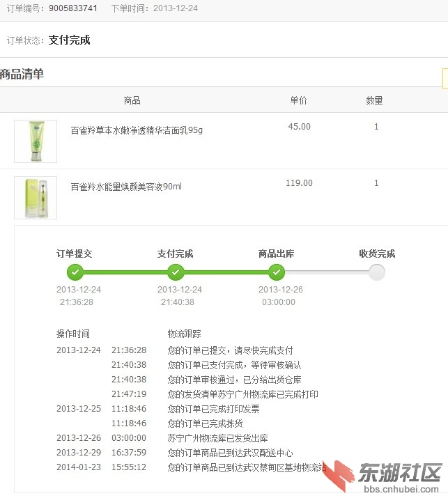Image resolution: width=448 pixels, height=498 pixels.
Task: Select the log entry 您的订单审核通过，已分给出货仓库
Action: click(x=235, y=380)
